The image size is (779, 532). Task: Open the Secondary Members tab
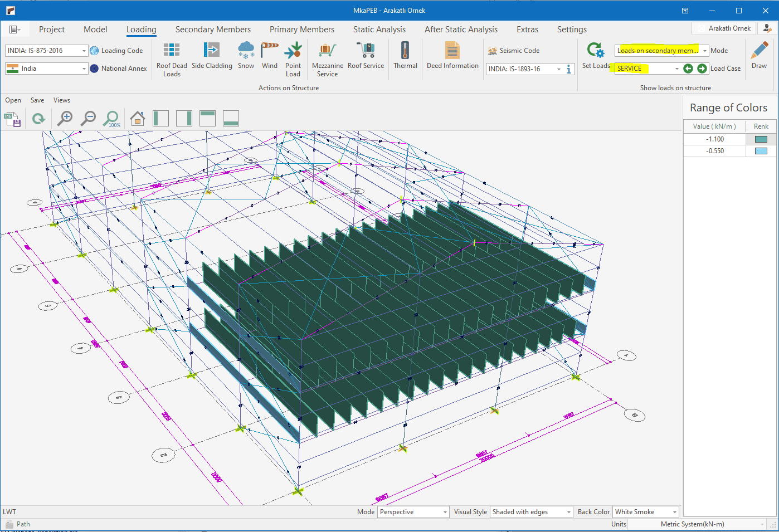tap(213, 30)
